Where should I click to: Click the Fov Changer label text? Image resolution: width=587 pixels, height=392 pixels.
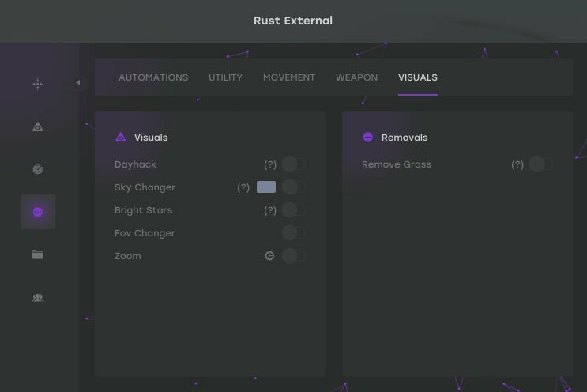(x=145, y=233)
